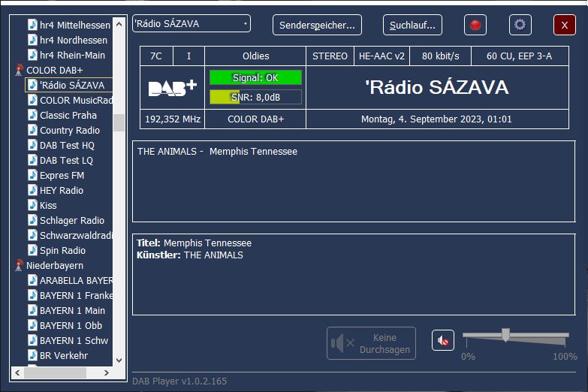The height and width of the screenshot is (392, 588).
Task: Click the 80 kbit/s bitrate cell
Action: coord(440,56)
